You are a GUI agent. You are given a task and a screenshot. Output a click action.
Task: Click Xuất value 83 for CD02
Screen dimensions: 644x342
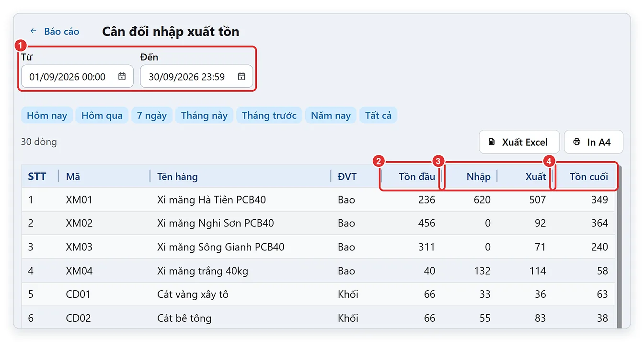pyautogui.click(x=540, y=318)
